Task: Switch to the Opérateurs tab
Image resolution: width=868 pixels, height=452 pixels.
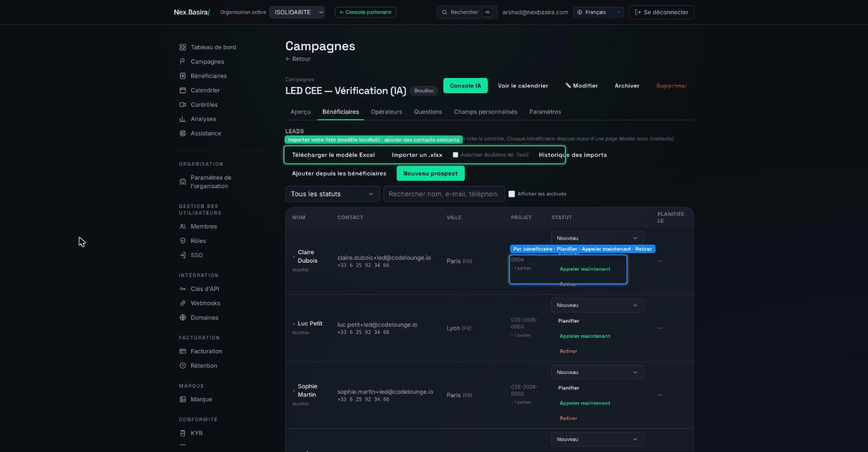Action: [386, 112]
